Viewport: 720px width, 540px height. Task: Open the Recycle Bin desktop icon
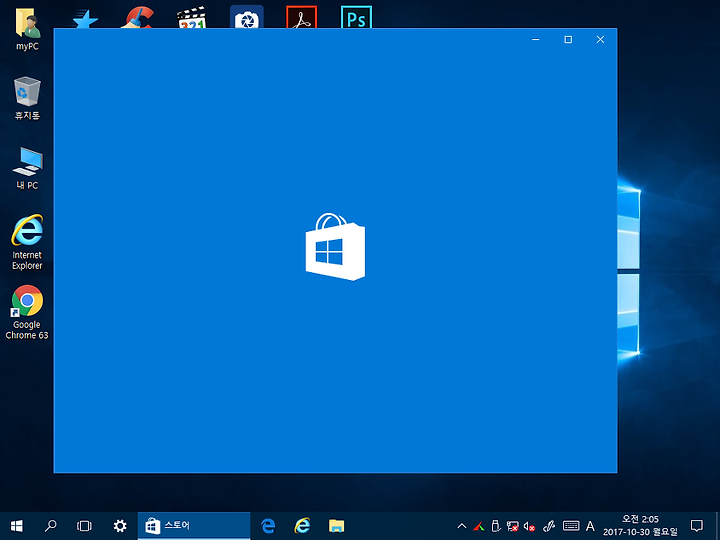tap(27, 98)
